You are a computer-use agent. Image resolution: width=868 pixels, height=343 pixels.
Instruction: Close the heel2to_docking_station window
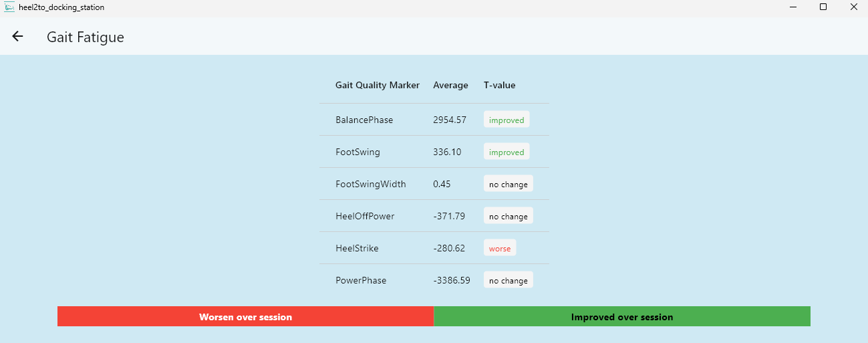coord(853,7)
